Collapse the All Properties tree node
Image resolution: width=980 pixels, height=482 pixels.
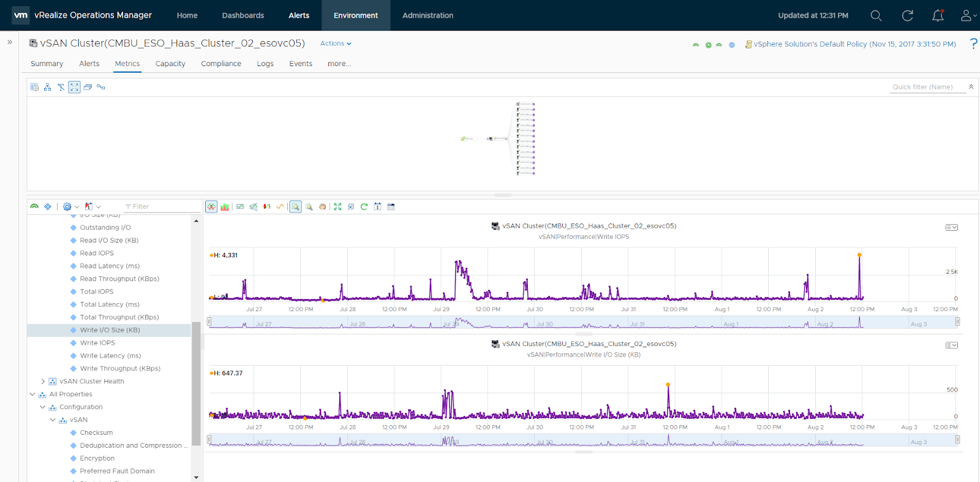click(32, 394)
